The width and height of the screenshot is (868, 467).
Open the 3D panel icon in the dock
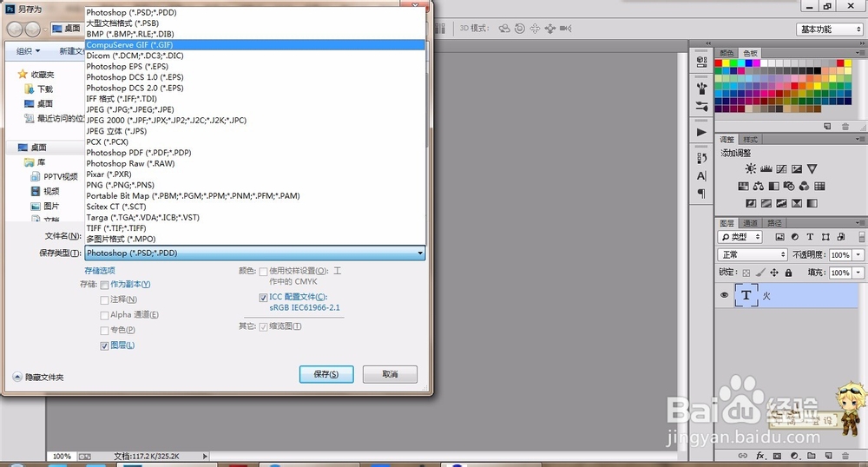pos(701,62)
